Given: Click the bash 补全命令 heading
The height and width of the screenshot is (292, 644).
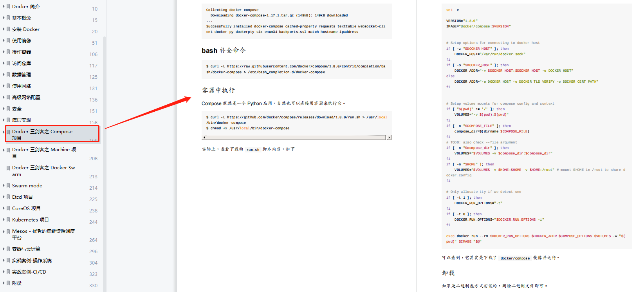Looking at the screenshot, I should (x=224, y=51).
